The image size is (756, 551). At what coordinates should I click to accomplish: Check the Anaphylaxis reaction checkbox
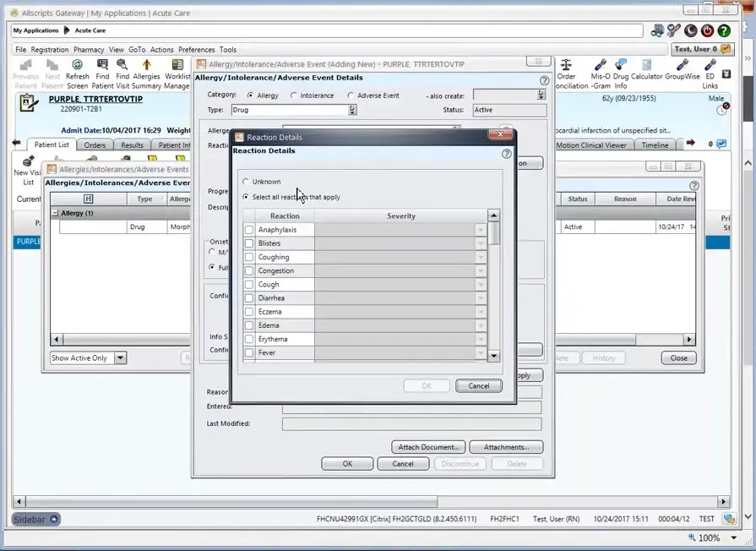(x=249, y=230)
